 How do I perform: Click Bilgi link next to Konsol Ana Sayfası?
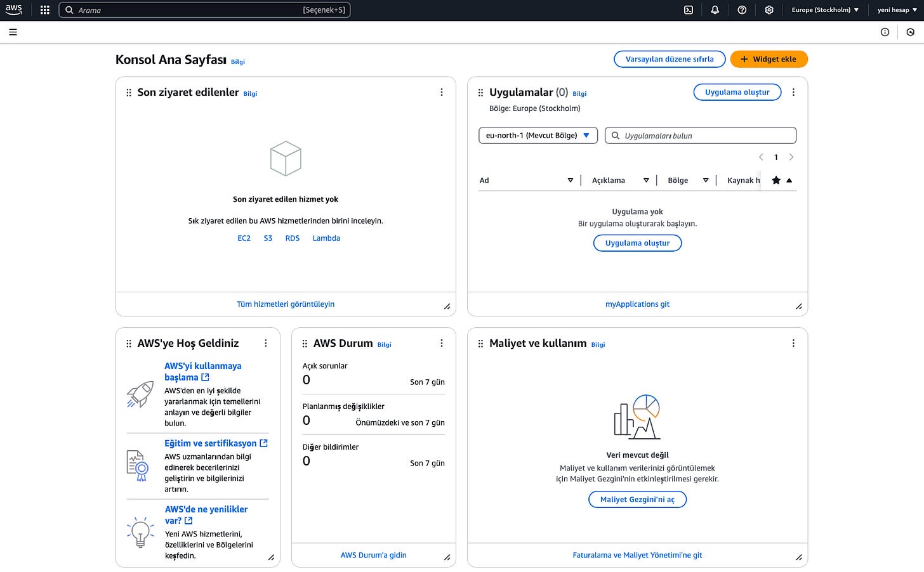pyautogui.click(x=238, y=62)
